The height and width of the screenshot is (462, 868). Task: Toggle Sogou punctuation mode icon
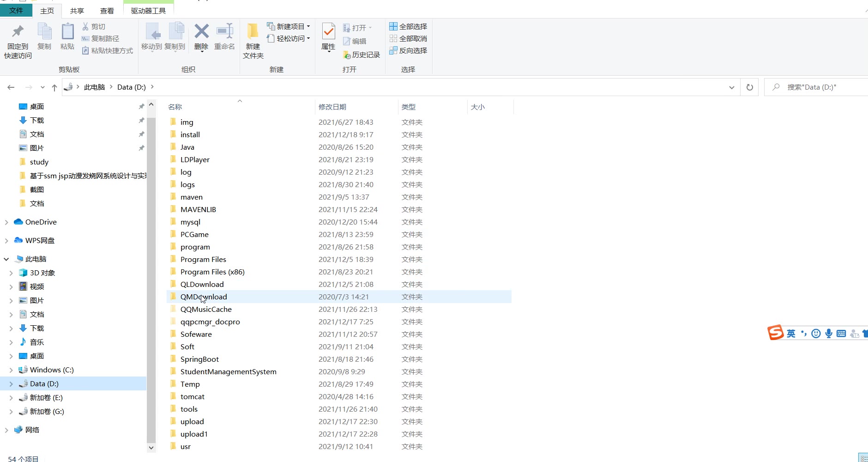coord(804,334)
